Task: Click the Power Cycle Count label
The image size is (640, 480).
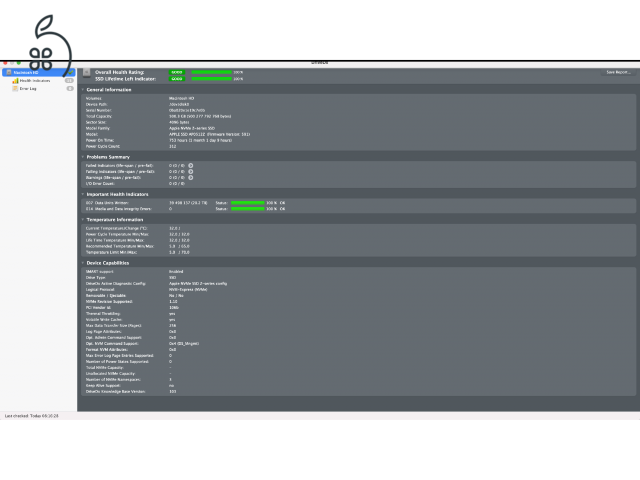Action: coord(102,147)
